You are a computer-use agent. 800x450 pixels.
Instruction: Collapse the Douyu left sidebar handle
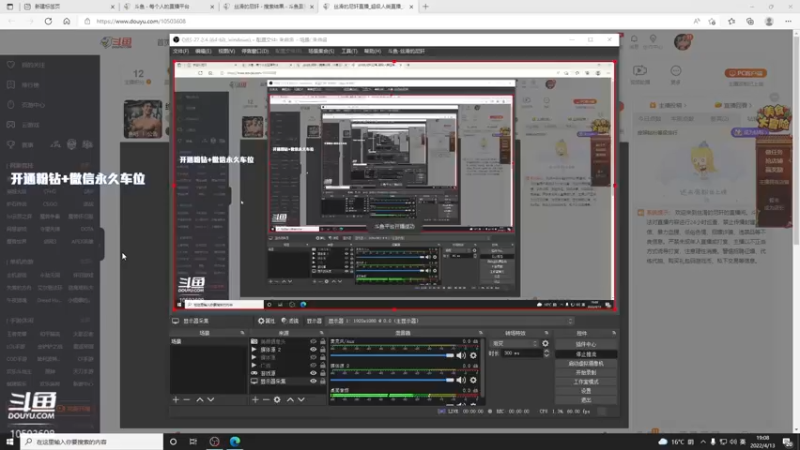point(102,244)
